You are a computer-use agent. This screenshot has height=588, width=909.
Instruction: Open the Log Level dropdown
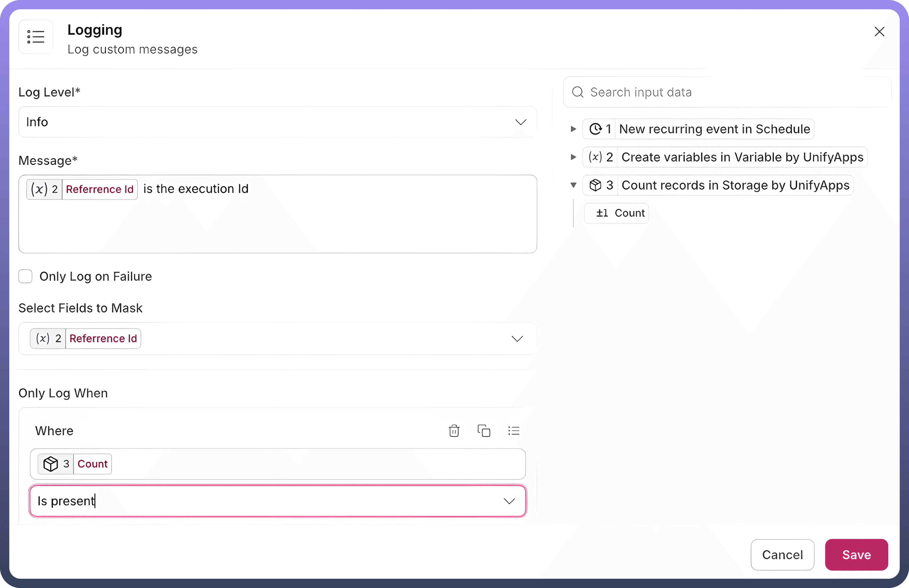click(x=520, y=122)
